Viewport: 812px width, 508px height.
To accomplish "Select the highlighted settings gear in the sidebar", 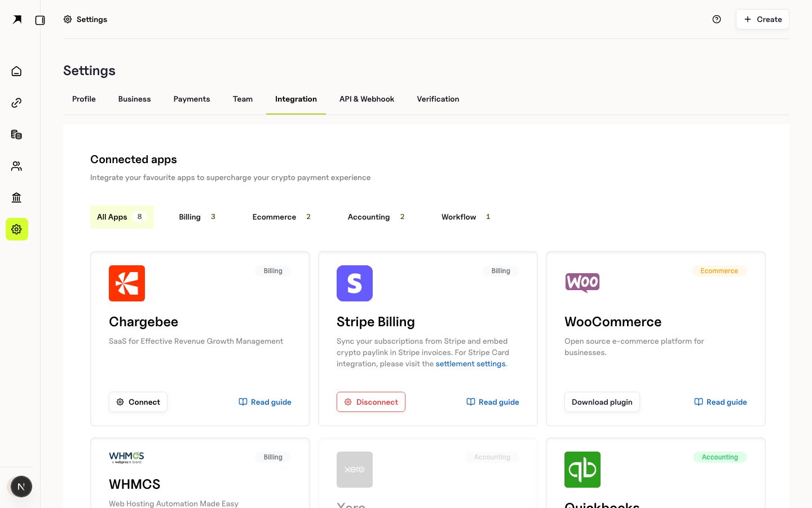I will click(x=17, y=229).
